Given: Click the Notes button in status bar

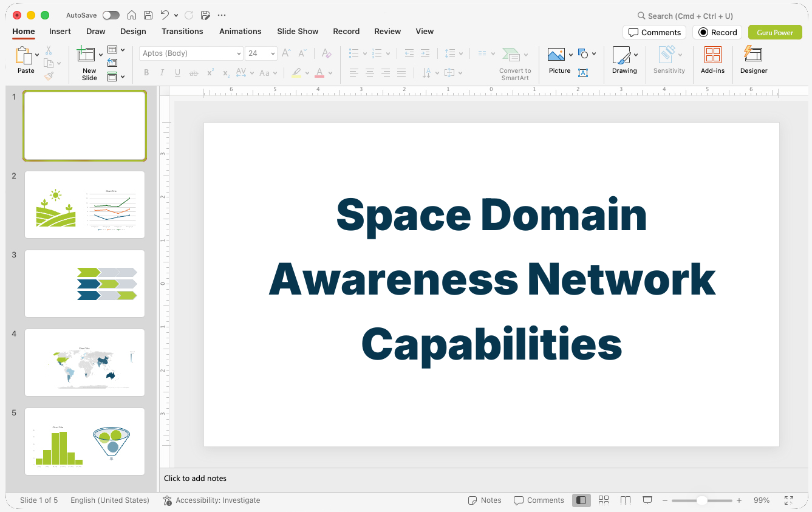Looking at the screenshot, I should [x=485, y=500].
